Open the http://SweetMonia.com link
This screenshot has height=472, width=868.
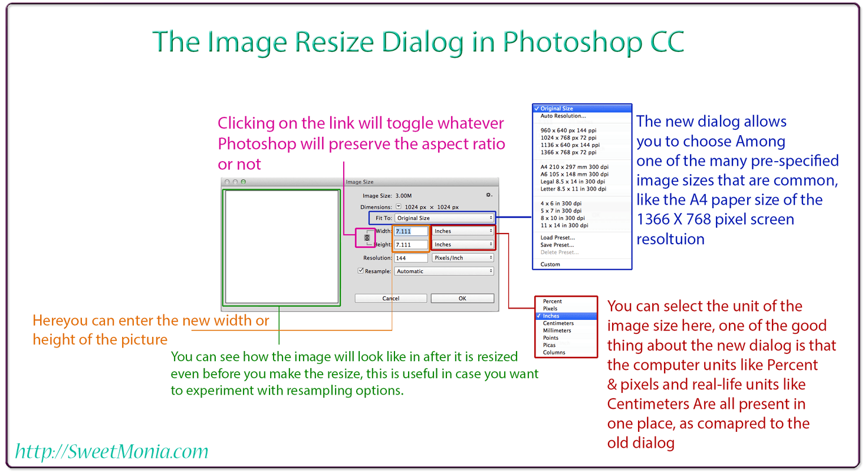tap(111, 451)
